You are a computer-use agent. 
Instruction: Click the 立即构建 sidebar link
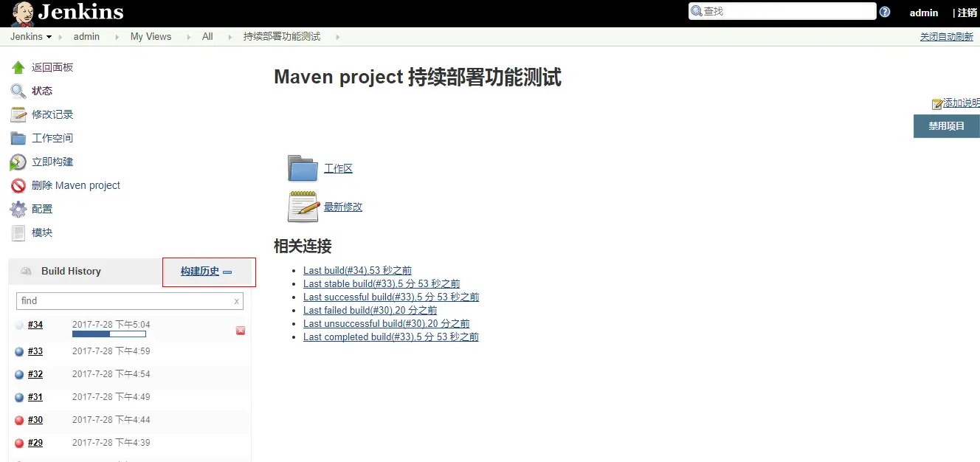pyautogui.click(x=52, y=162)
